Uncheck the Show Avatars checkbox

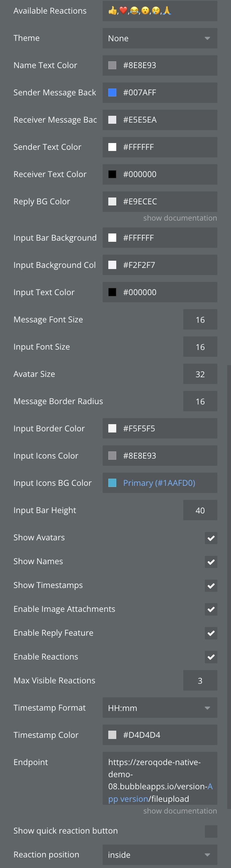(x=211, y=538)
